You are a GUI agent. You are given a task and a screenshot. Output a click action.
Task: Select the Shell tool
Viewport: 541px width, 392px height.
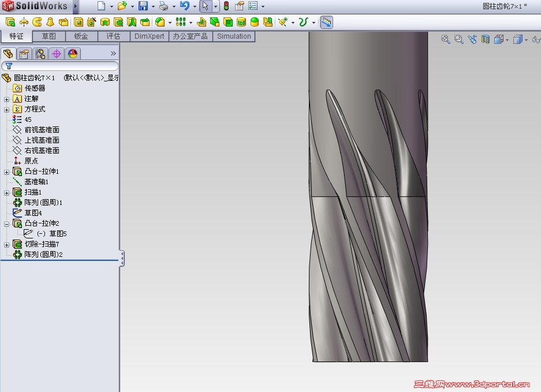click(227, 23)
